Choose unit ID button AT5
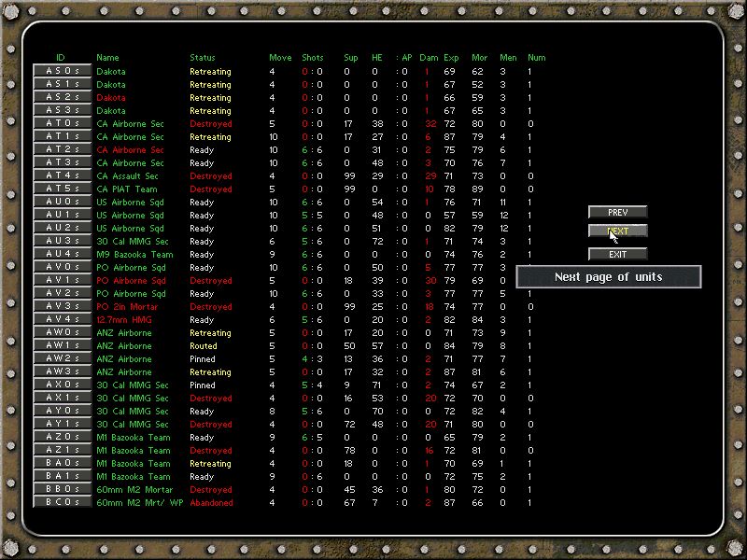 click(x=62, y=189)
